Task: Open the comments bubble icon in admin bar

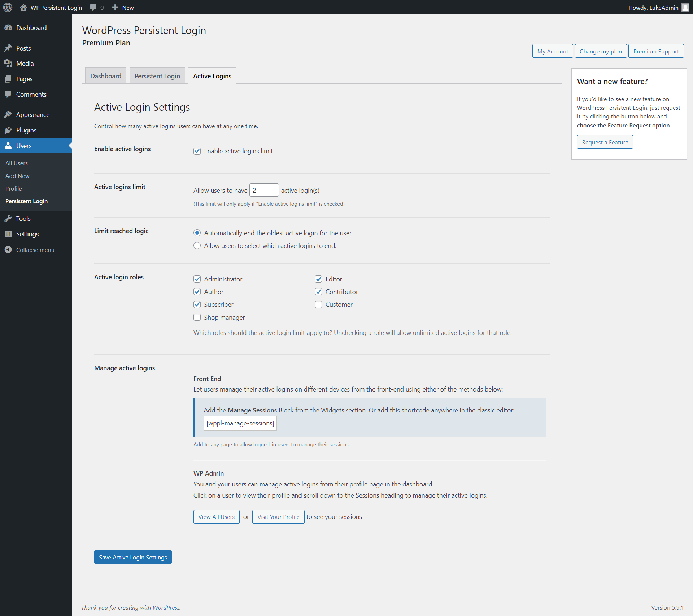Action: tap(93, 8)
